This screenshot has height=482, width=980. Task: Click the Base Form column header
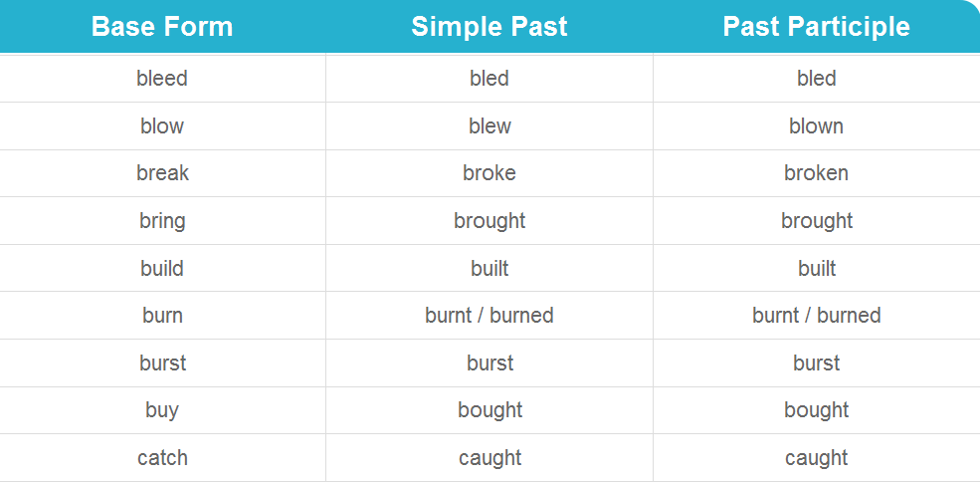[x=162, y=27]
